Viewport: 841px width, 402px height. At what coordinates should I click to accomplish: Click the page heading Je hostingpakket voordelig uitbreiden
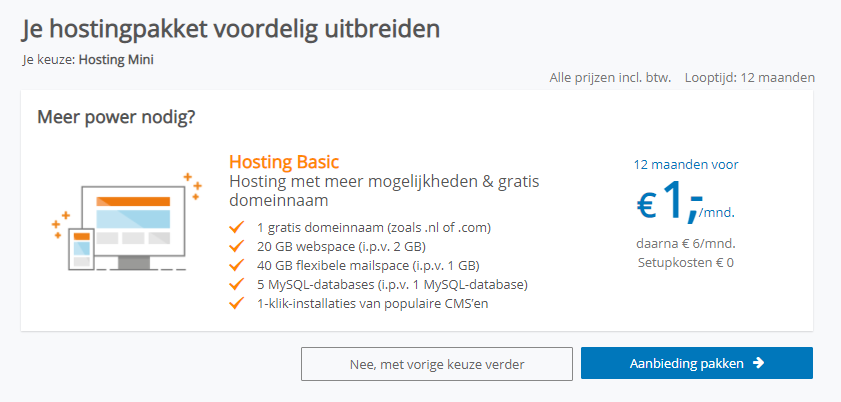(x=231, y=28)
